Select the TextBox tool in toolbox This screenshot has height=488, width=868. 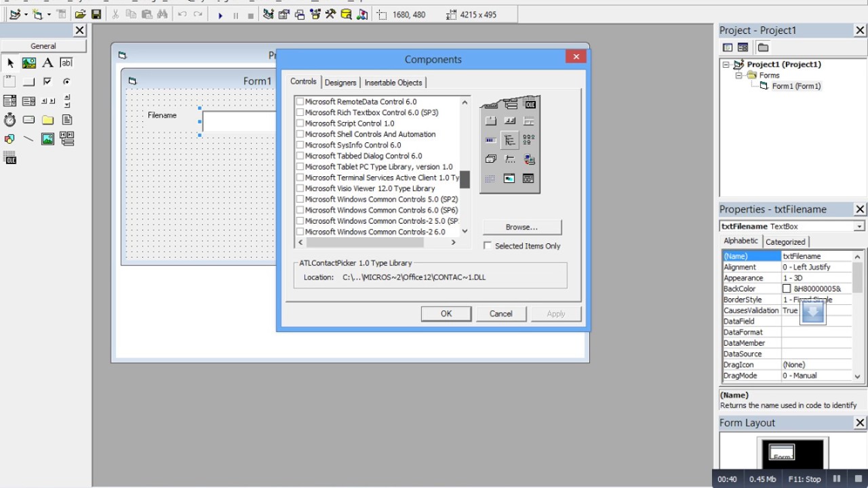(66, 63)
